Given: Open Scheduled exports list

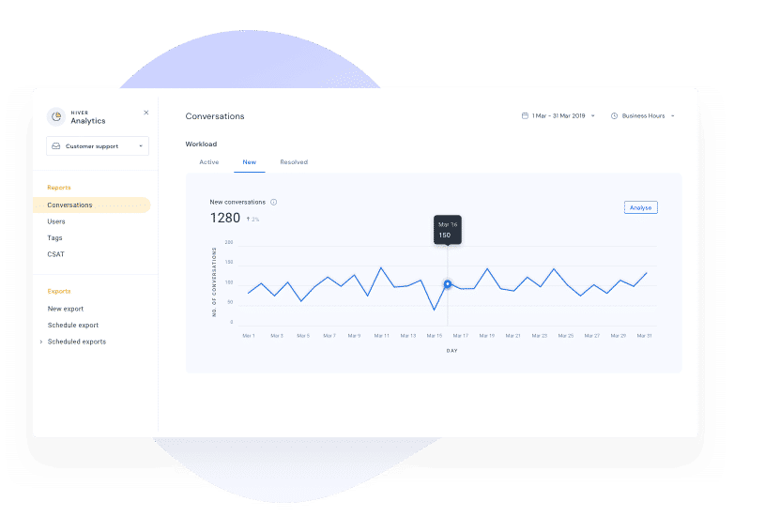Looking at the screenshot, I should click(77, 342).
